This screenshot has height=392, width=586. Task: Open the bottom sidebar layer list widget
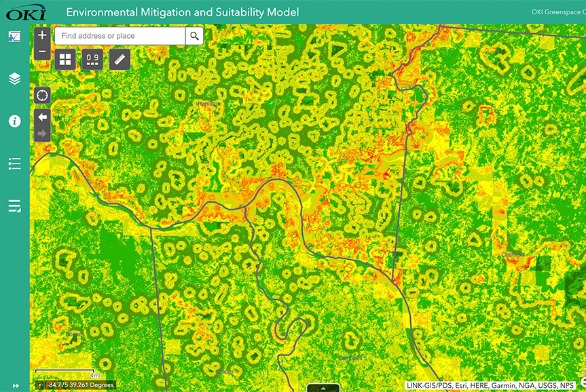14,205
